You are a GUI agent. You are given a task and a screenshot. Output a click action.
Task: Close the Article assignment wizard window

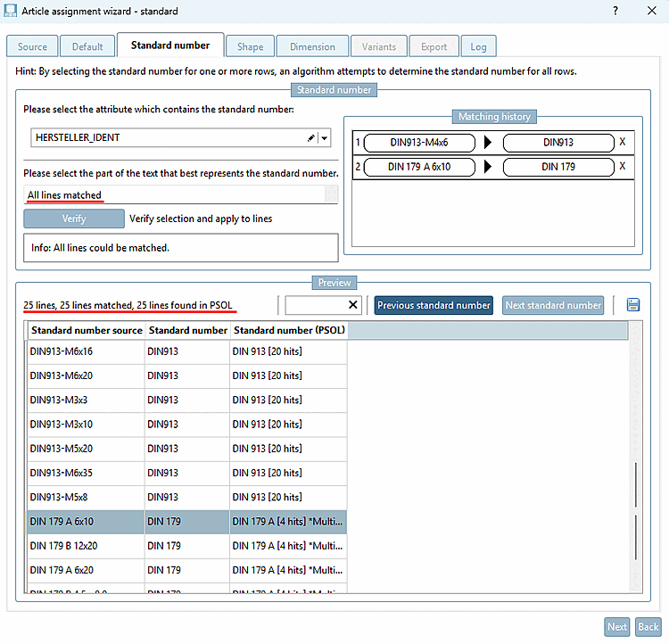[651, 11]
